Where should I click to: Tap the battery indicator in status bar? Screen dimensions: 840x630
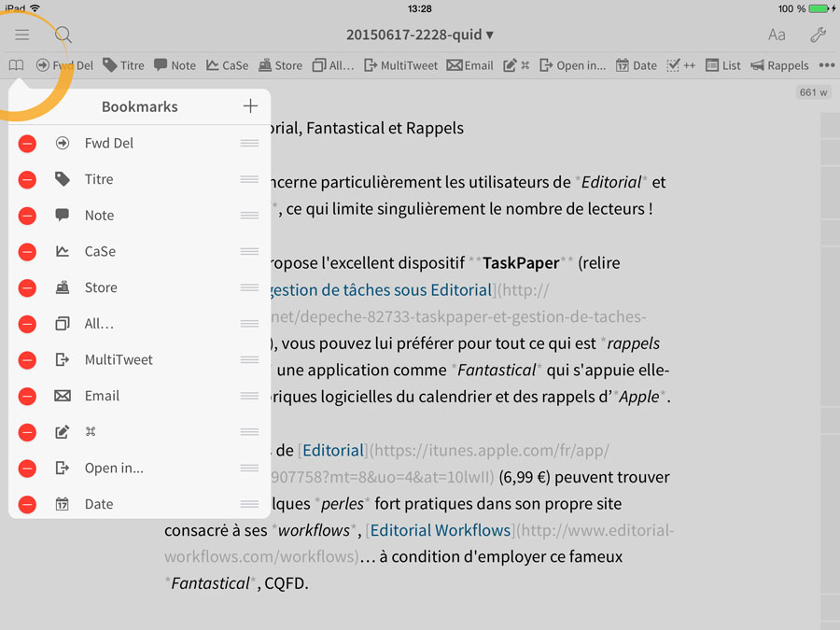[819, 8]
